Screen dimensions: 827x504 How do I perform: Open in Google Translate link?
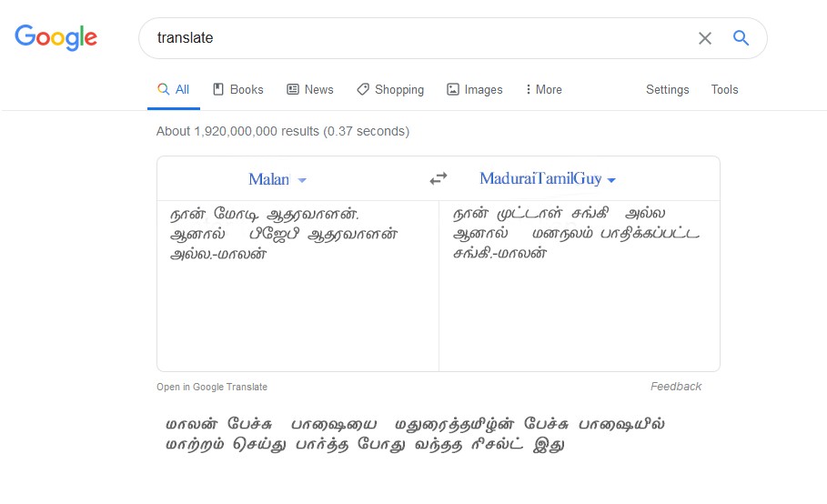pyautogui.click(x=212, y=387)
